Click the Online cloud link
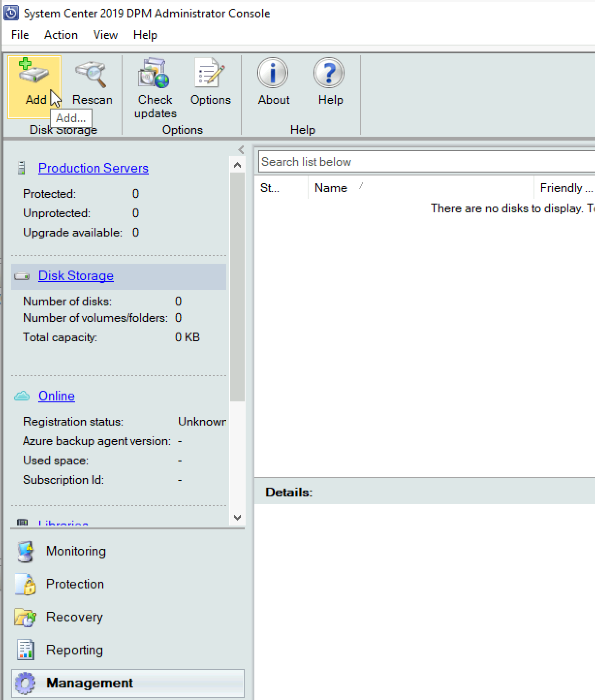 point(56,396)
